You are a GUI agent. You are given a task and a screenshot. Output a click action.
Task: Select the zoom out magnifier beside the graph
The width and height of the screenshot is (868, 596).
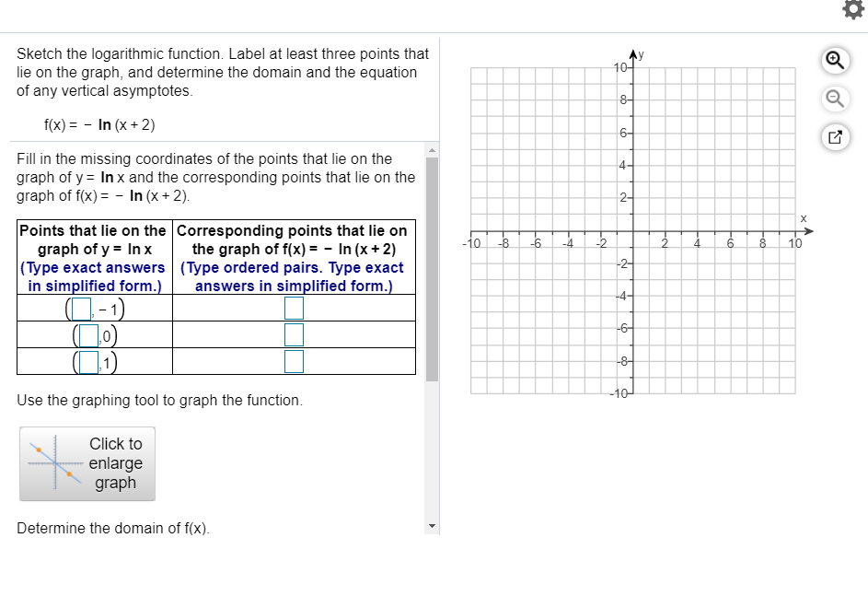(835, 99)
